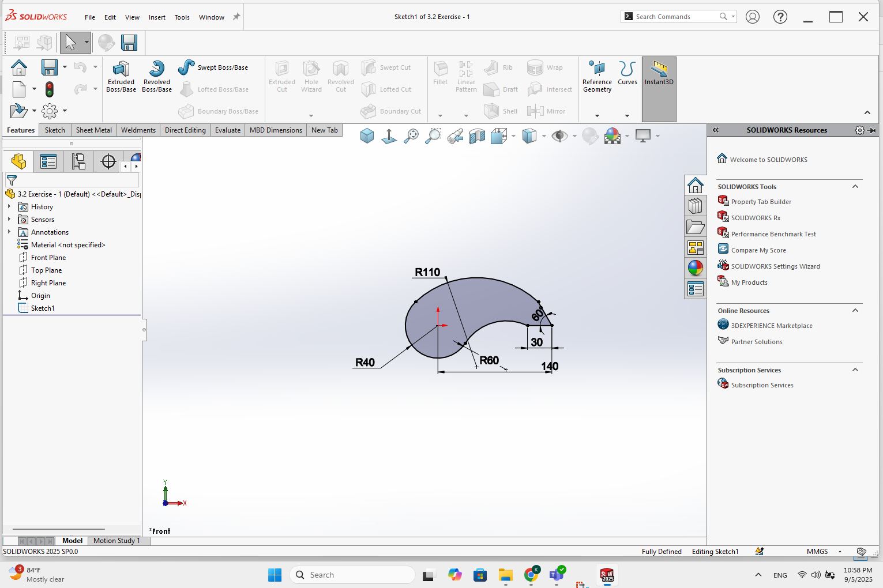Collapse the Online Resources section
The width and height of the screenshot is (883, 588).
click(855, 310)
